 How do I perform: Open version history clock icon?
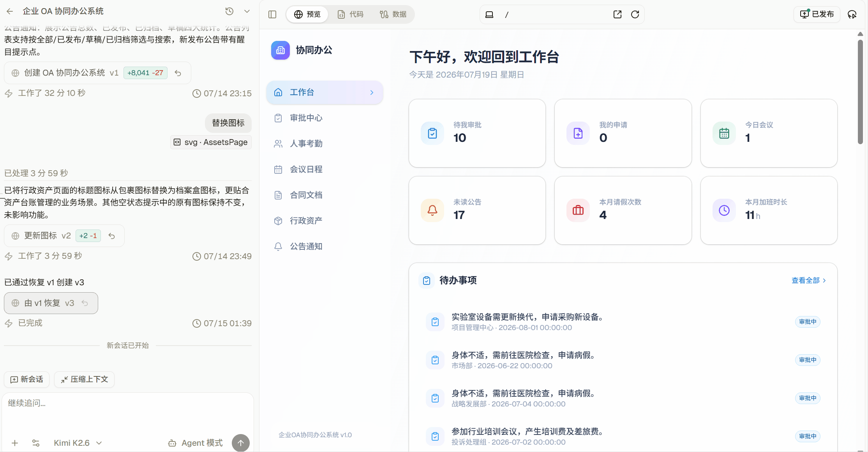[229, 11]
